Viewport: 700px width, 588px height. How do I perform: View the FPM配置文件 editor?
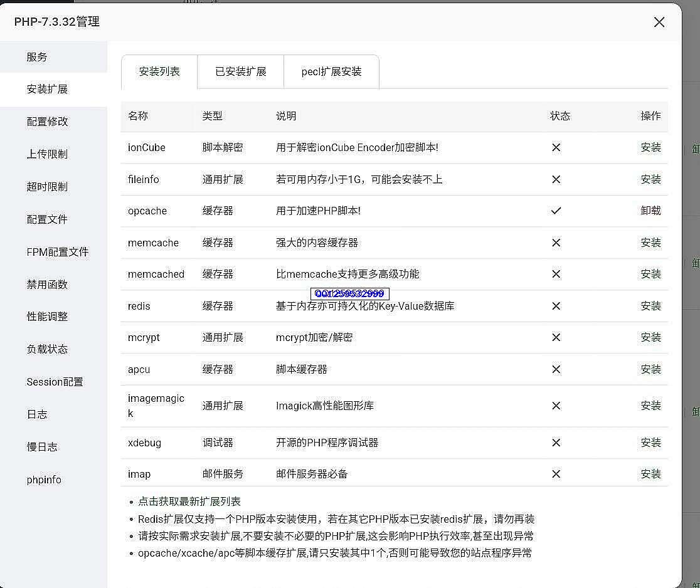click(x=57, y=252)
